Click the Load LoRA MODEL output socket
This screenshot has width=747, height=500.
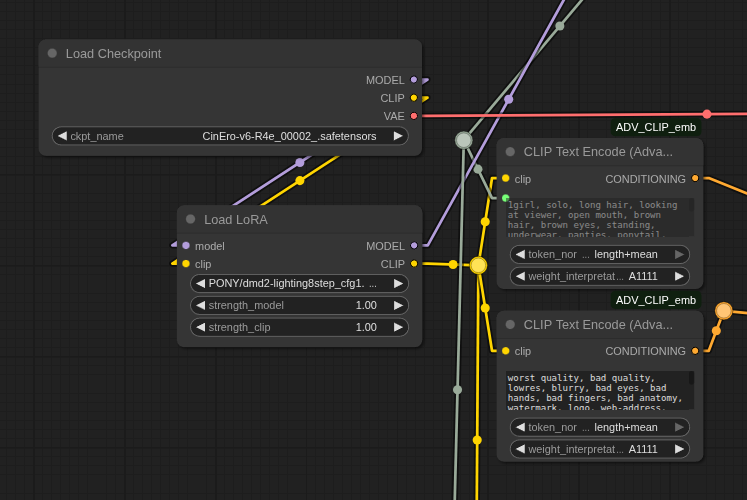[x=414, y=246]
